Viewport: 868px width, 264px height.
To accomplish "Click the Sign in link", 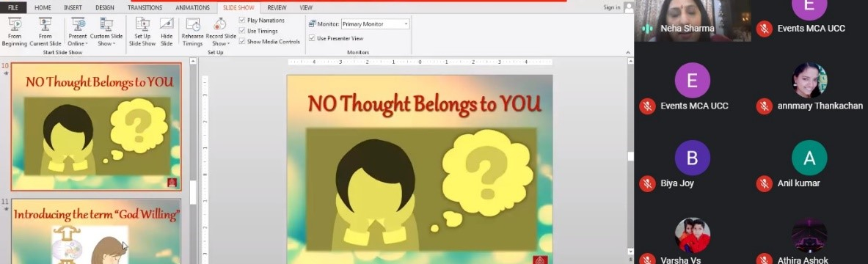I will pyautogui.click(x=612, y=7).
